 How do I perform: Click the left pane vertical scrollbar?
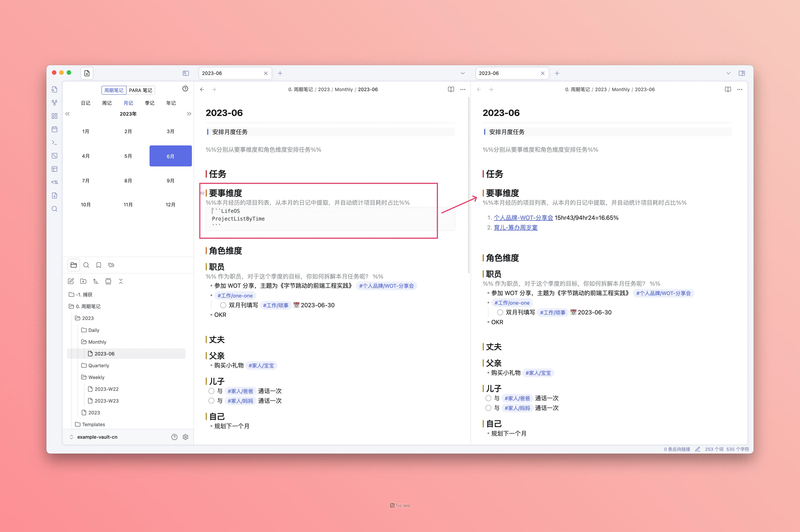pyautogui.click(x=469, y=185)
